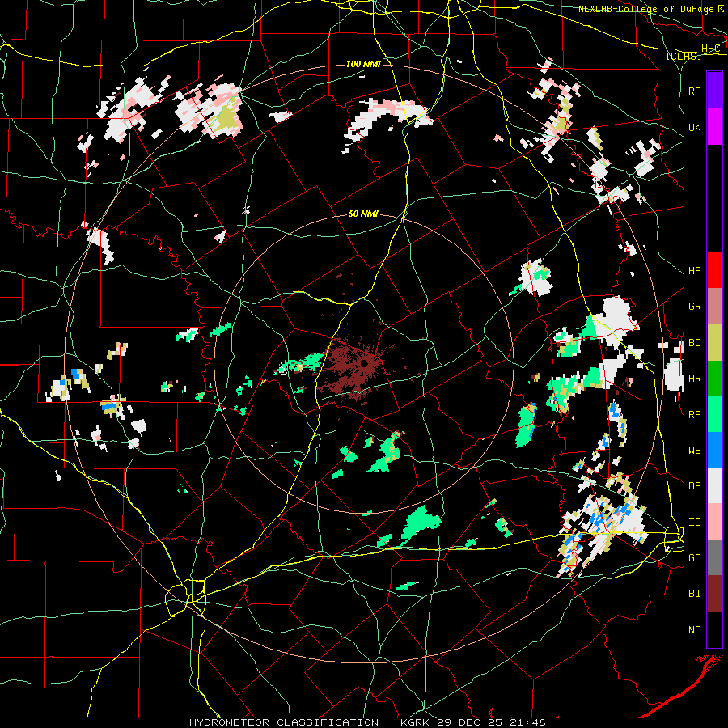Click the 50 NMI range ring label
This screenshot has height=728, width=728.
pos(363,214)
